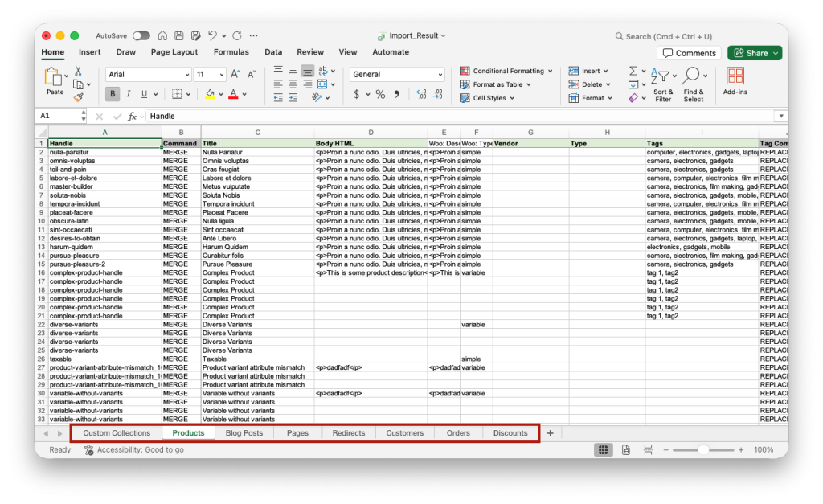The height and width of the screenshot is (504, 823).
Task: Open the Format as Table dropdown
Action: (496, 84)
